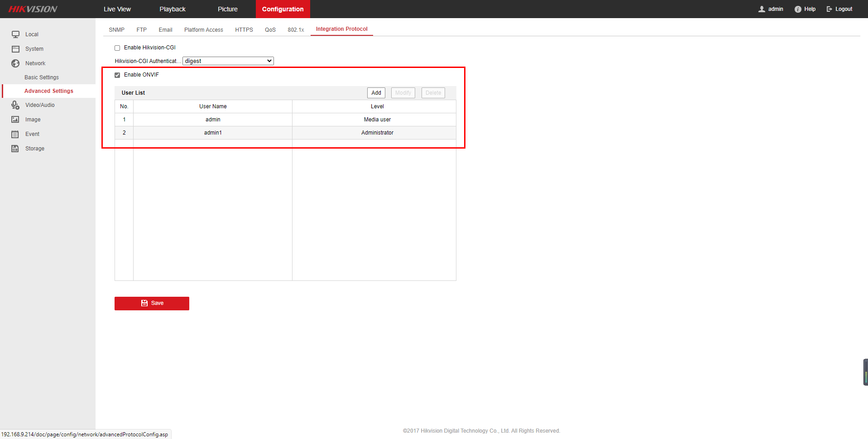Click the Hikvision logo
The width and height of the screenshot is (868, 439).
click(33, 9)
